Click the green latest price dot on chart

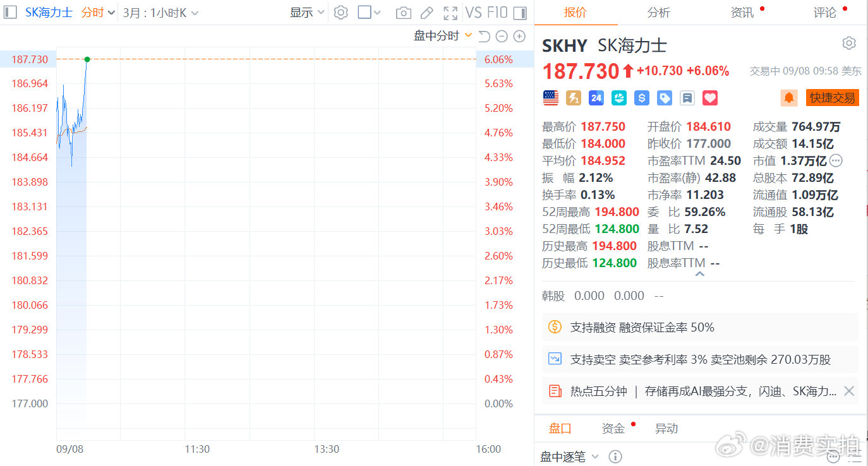point(87,59)
